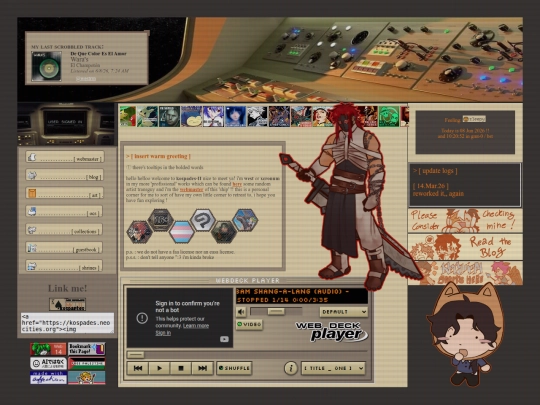The width and height of the screenshot is (540, 405).
Task: Click the 16+ hexagon badge
Action: pyautogui.click(x=160, y=220)
